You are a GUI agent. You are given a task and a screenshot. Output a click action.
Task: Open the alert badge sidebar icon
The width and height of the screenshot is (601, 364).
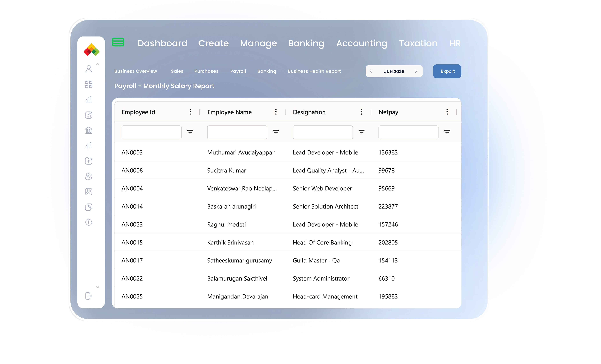[89, 222]
